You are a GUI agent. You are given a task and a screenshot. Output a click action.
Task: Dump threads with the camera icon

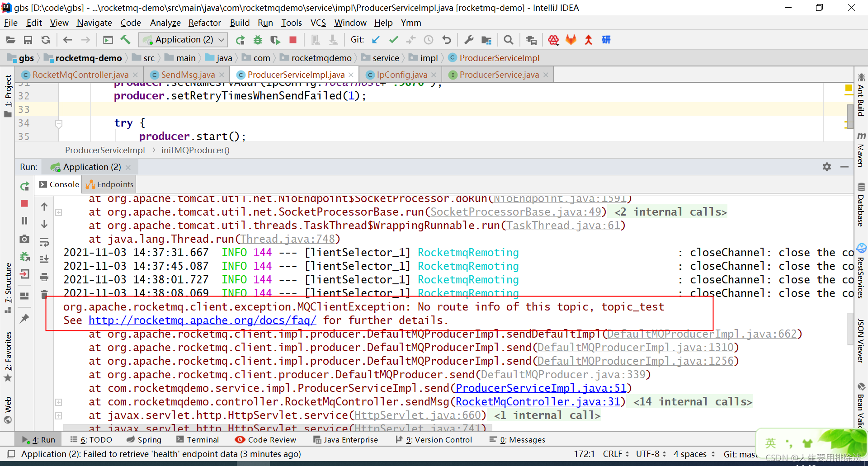coord(24,239)
